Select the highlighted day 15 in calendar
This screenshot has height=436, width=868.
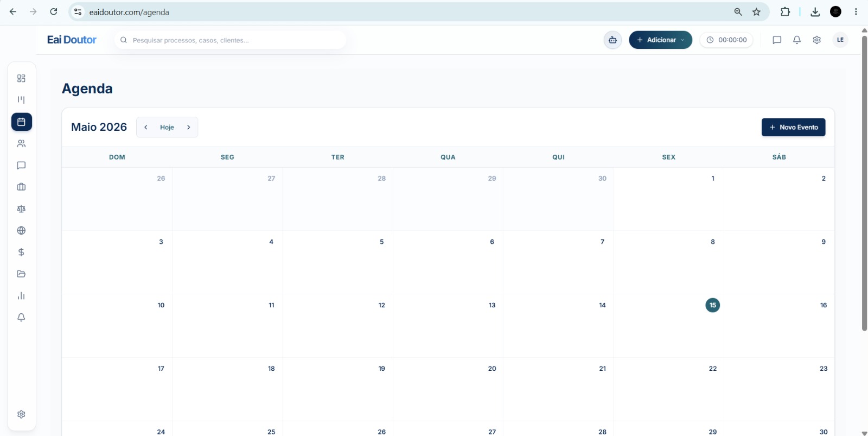(x=713, y=305)
